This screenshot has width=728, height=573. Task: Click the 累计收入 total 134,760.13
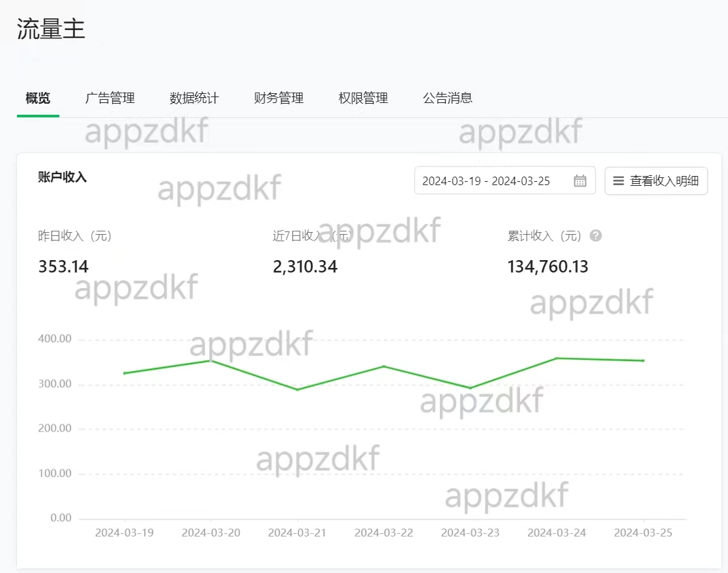(547, 267)
